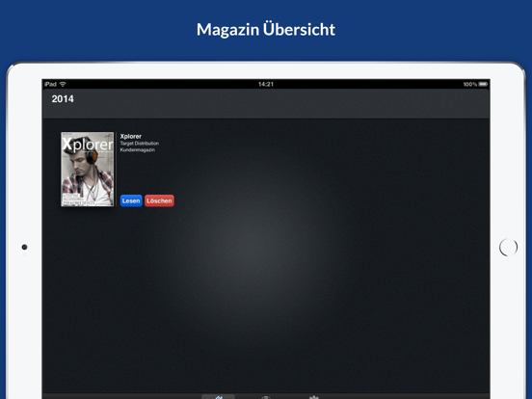Click the Magazin Übersicht heading
The height and width of the screenshot is (399, 532).
[x=266, y=30]
